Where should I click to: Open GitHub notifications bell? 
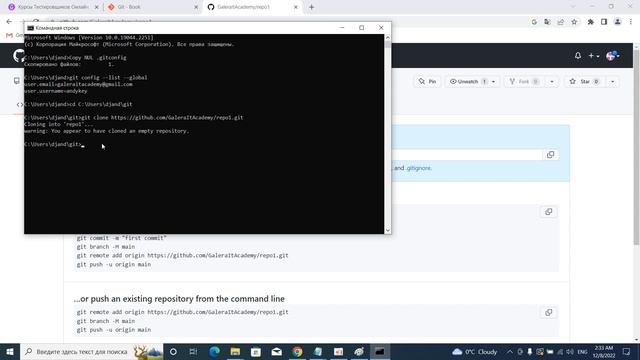click(x=578, y=56)
